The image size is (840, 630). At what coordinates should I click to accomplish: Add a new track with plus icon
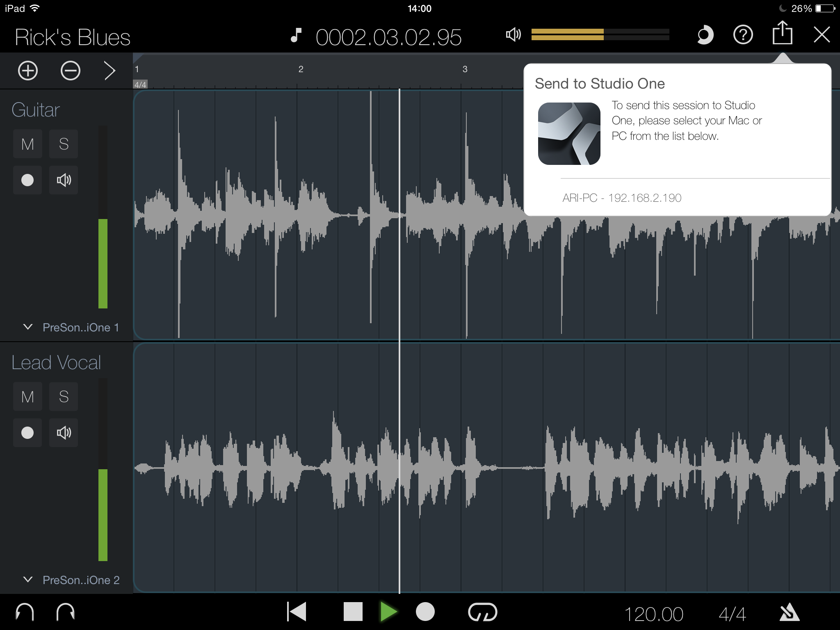(x=28, y=71)
